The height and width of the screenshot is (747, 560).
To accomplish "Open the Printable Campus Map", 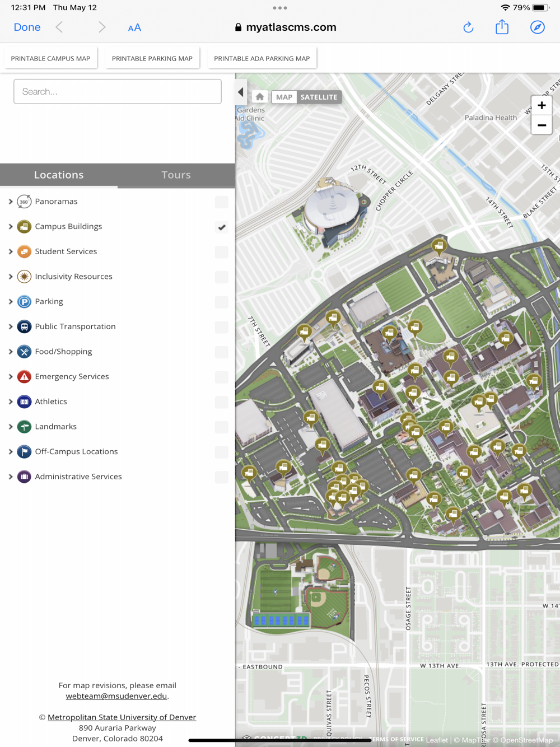I will coord(50,58).
